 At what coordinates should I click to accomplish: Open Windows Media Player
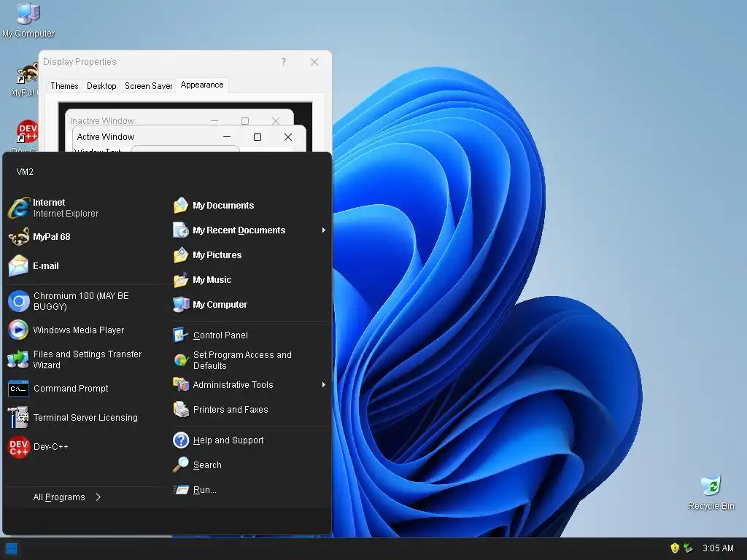(85, 330)
